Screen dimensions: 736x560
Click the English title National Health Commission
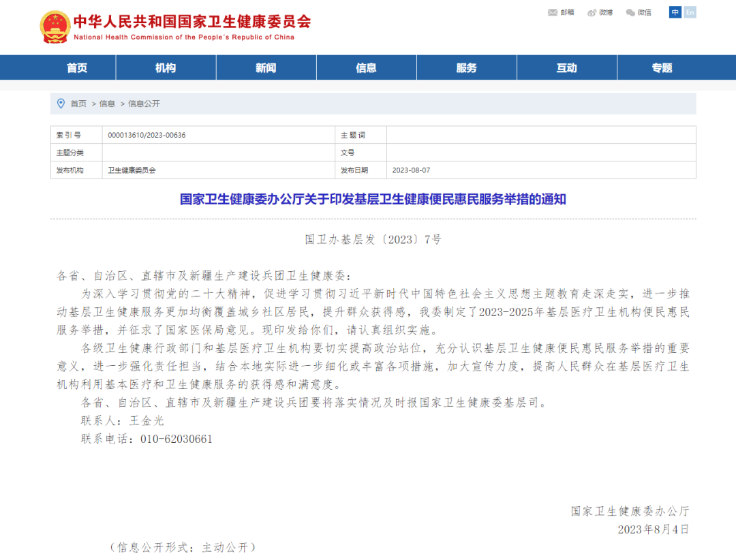coord(184,37)
